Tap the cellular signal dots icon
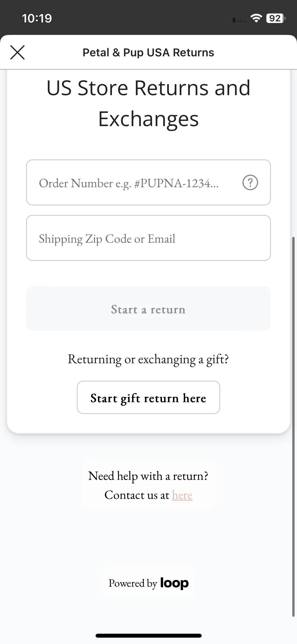The image size is (297, 644). 239,20
